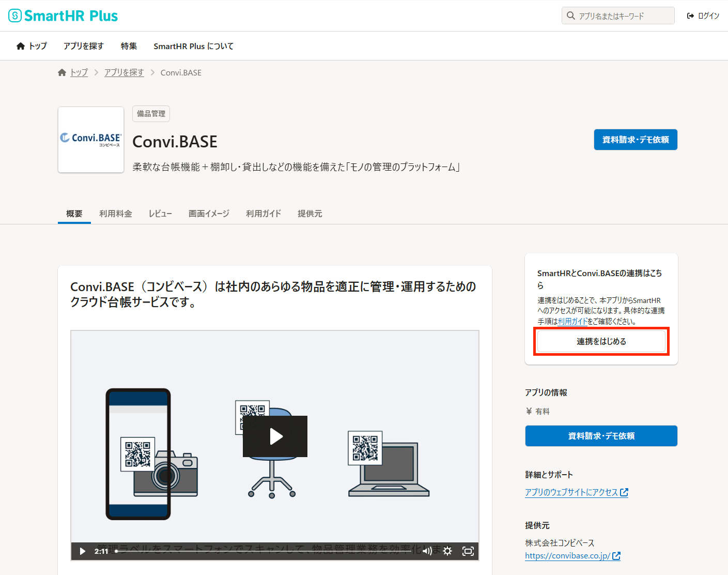Click the external link icon beside アプリのウェブサイトにアクセス

pyautogui.click(x=624, y=492)
